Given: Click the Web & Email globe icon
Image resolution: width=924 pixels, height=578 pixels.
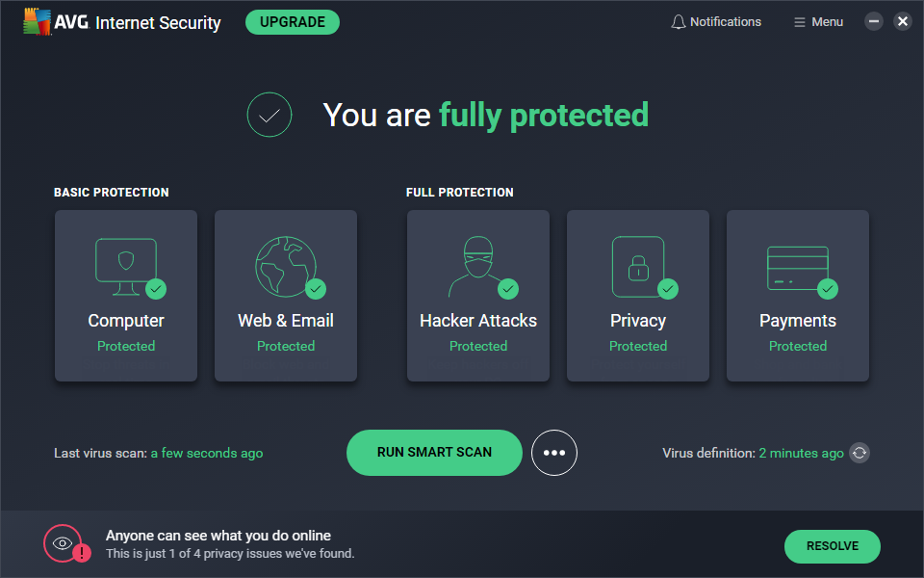Looking at the screenshot, I should (x=286, y=266).
